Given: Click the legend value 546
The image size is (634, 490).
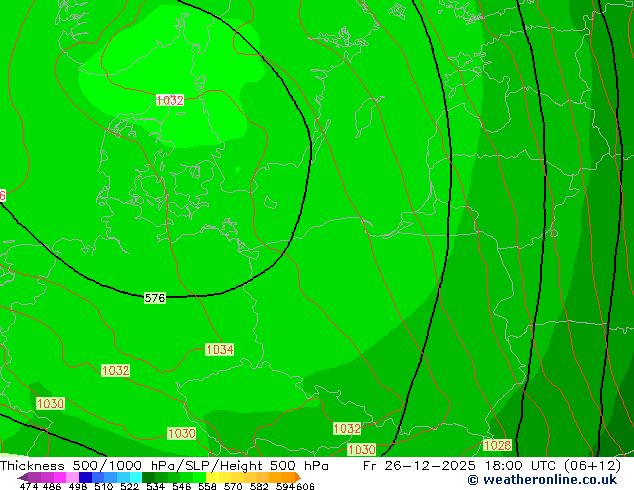Looking at the screenshot, I should click(182, 486).
